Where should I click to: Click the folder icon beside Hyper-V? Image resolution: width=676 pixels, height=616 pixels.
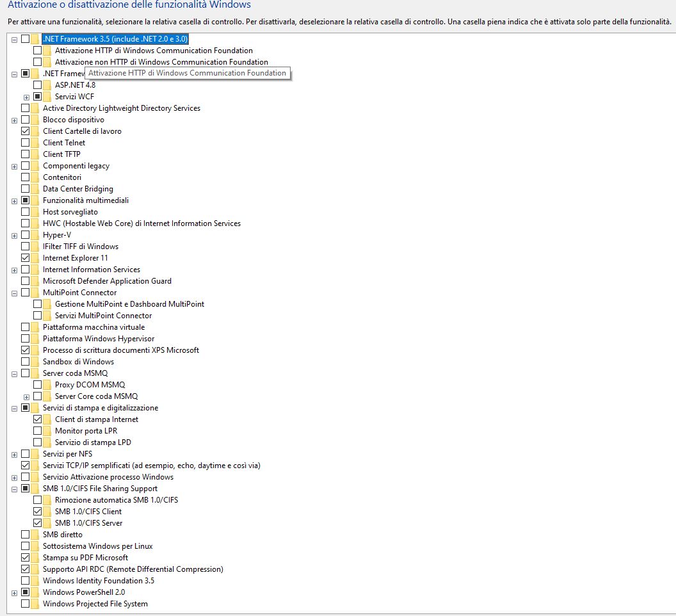(35, 234)
